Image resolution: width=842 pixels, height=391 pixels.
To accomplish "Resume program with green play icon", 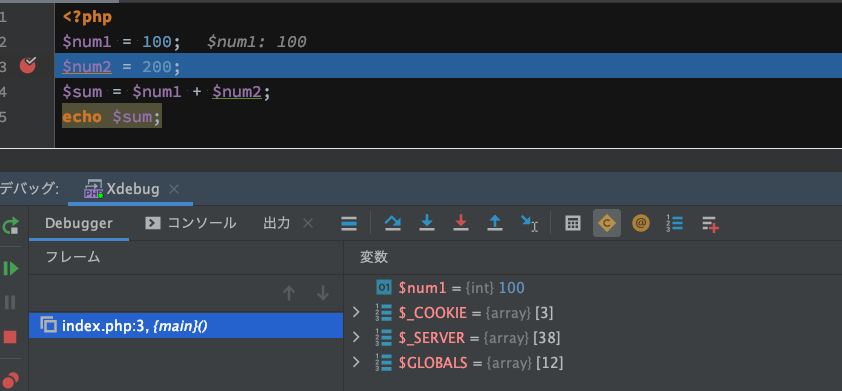I will (11, 268).
